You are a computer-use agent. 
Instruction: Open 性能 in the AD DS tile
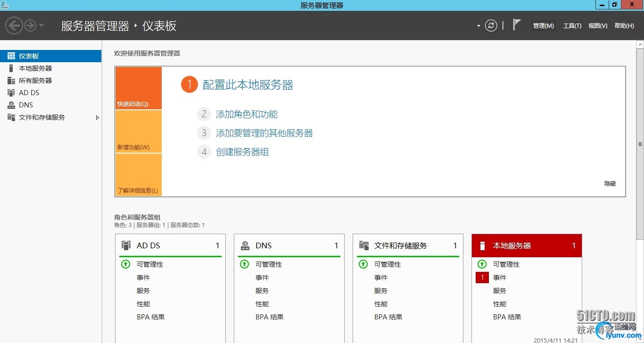coord(143,304)
